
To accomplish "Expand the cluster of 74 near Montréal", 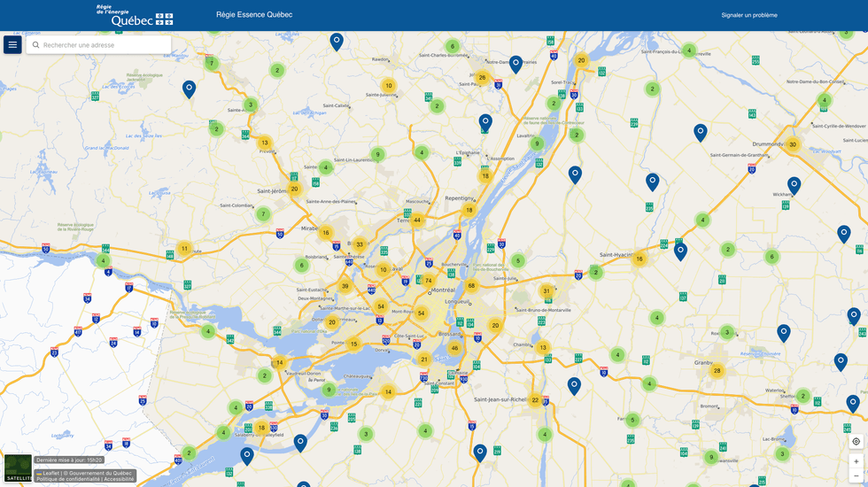I will pos(428,281).
